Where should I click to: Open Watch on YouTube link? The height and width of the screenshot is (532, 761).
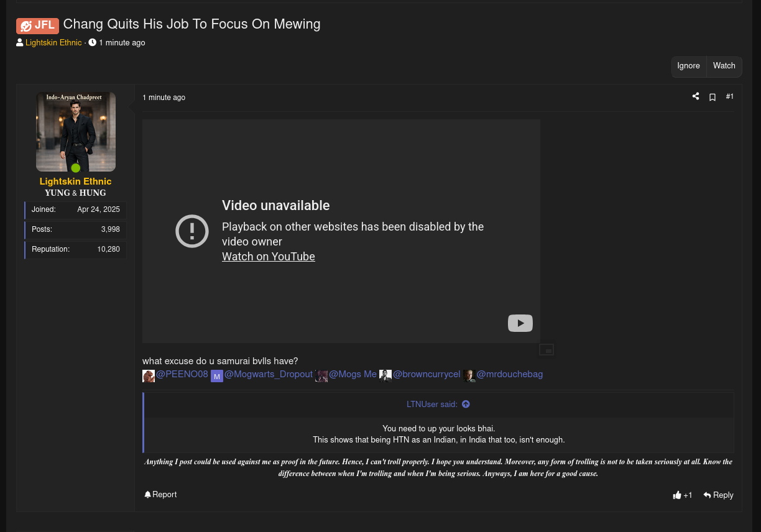(268, 257)
